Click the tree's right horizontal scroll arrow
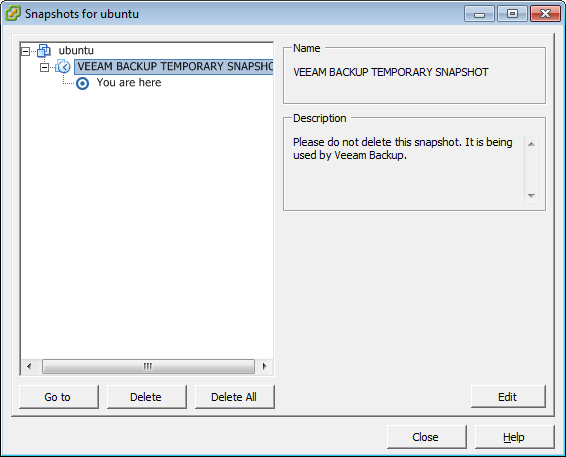566x457 pixels. (x=265, y=366)
